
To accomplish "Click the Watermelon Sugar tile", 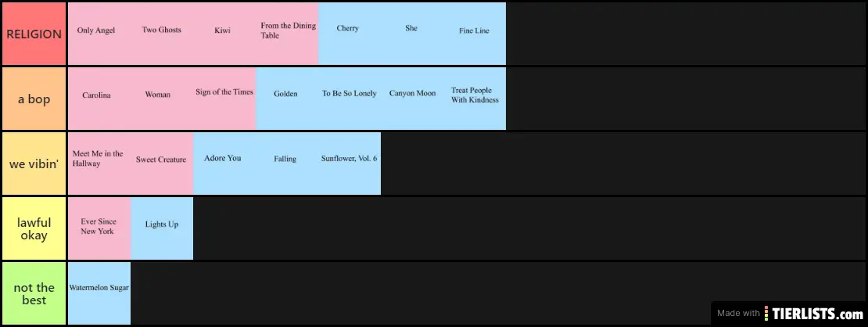I will (99, 293).
